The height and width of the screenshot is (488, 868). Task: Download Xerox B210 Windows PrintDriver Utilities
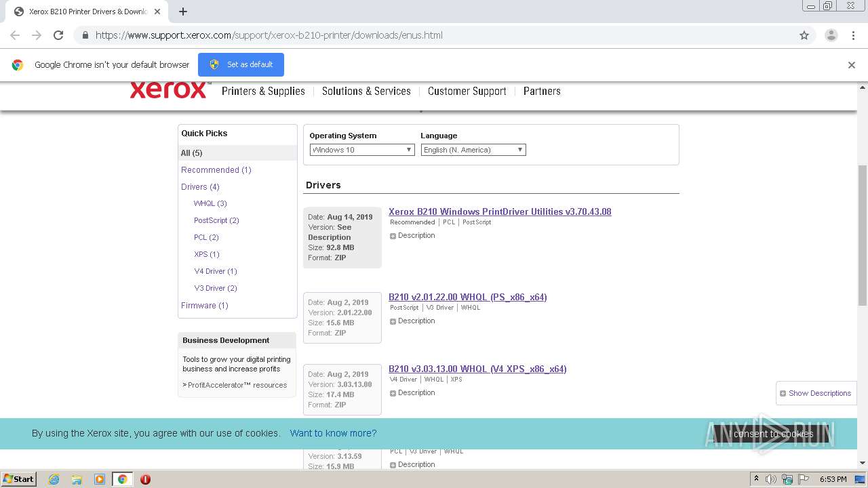pyautogui.click(x=500, y=211)
